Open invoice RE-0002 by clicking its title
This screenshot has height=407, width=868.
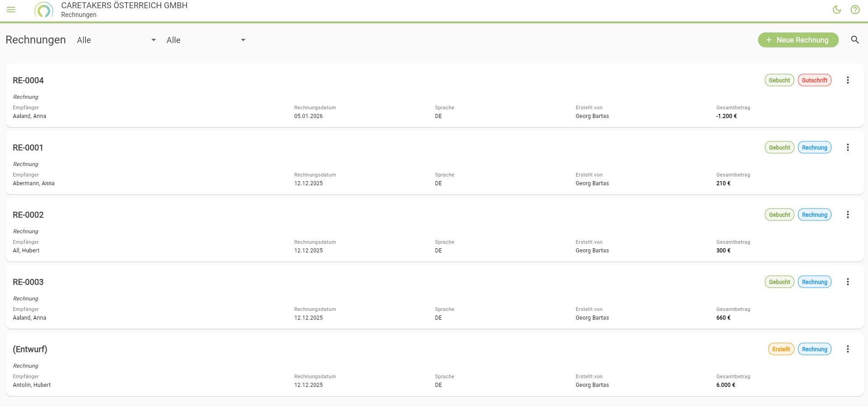[x=28, y=214]
